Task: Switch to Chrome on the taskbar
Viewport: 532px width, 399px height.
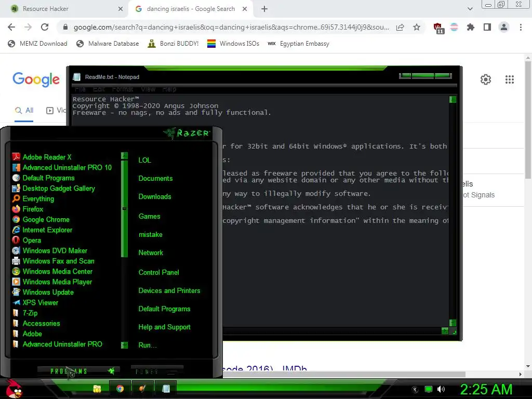Action: tap(120, 389)
